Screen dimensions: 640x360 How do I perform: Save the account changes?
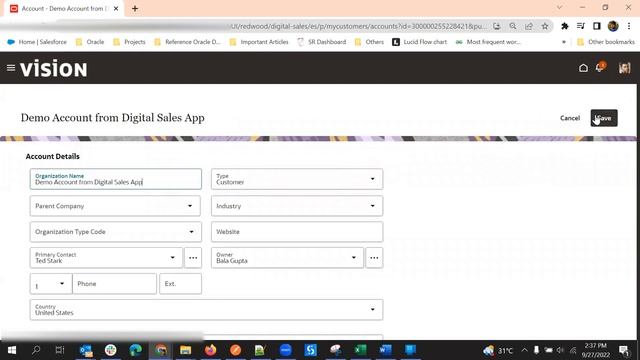[604, 118]
